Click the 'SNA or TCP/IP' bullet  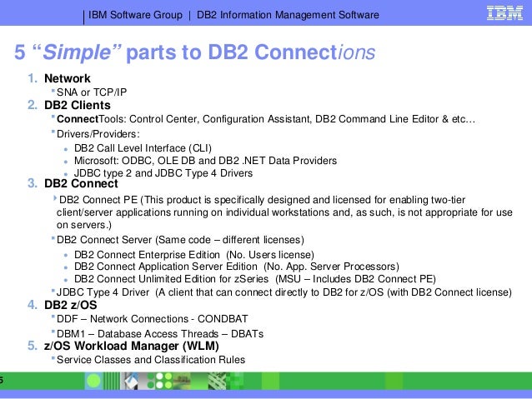(92, 92)
